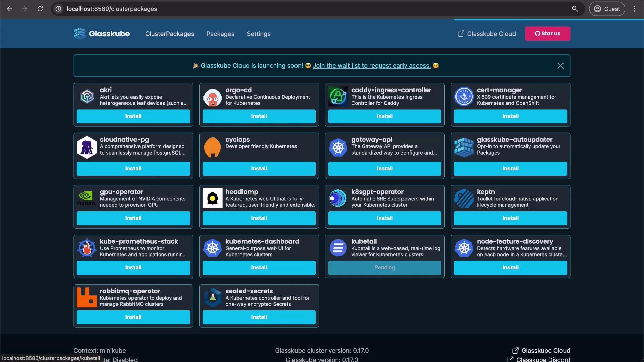
Task: Open the Settings tab
Action: tap(258, 34)
